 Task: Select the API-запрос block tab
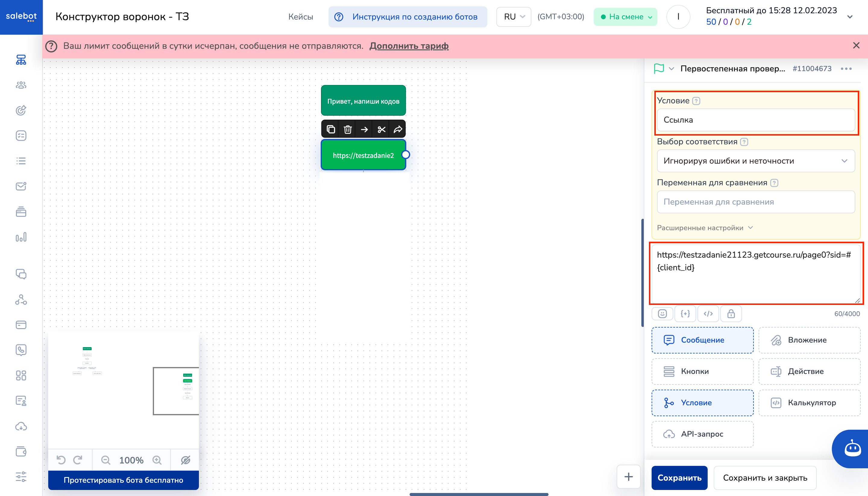(703, 434)
